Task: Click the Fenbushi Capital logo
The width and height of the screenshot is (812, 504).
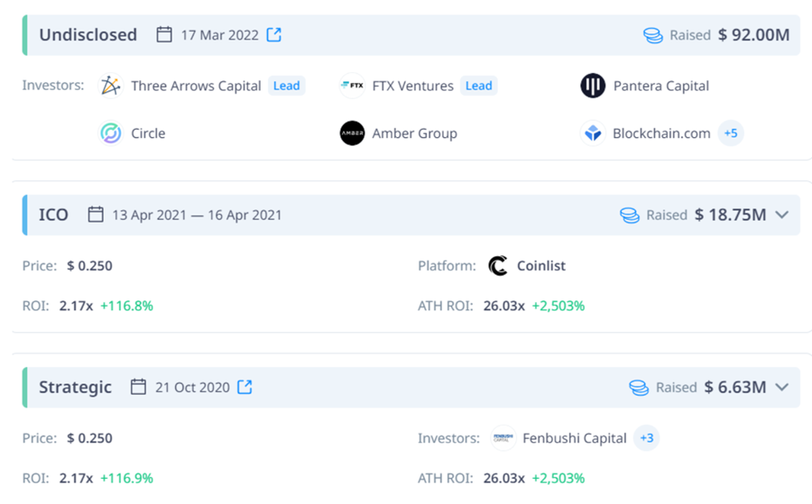Action: 503,438
